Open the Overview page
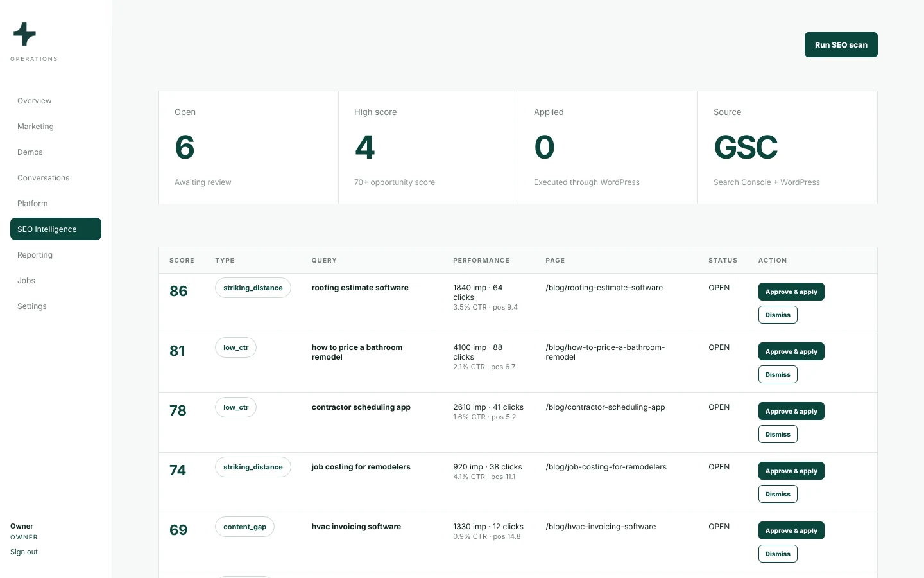The height and width of the screenshot is (578, 924). [56, 101]
